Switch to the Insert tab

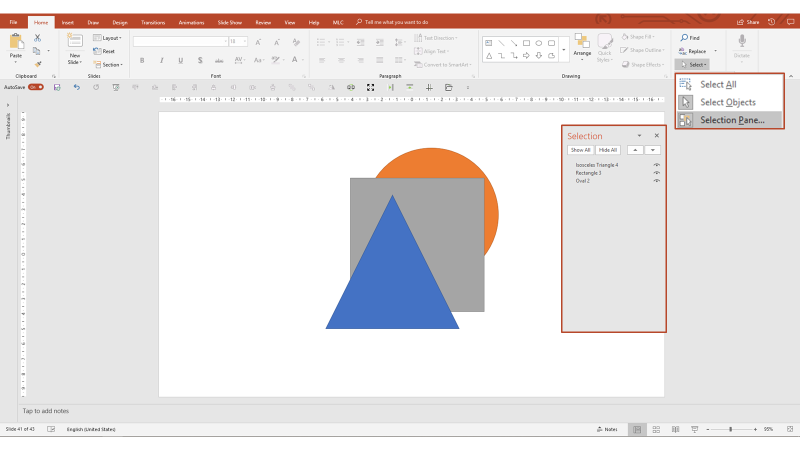click(67, 22)
